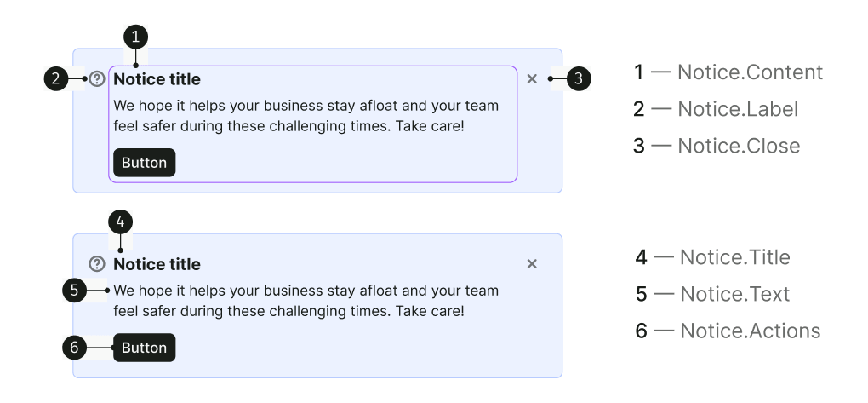Click the question mark icon in top notice
The image size is (868, 403).
[97, 78]
